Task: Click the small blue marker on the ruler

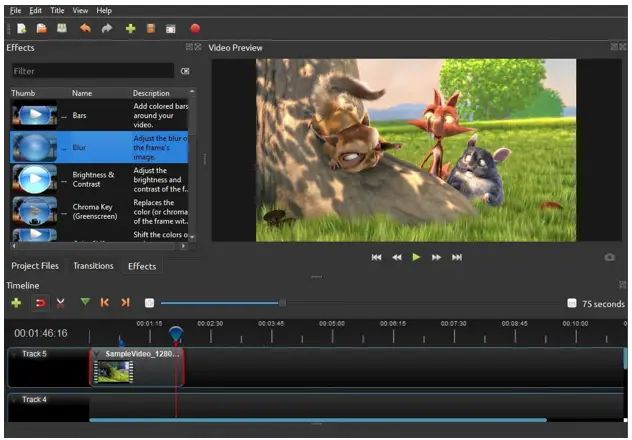Action: [122, 342]
